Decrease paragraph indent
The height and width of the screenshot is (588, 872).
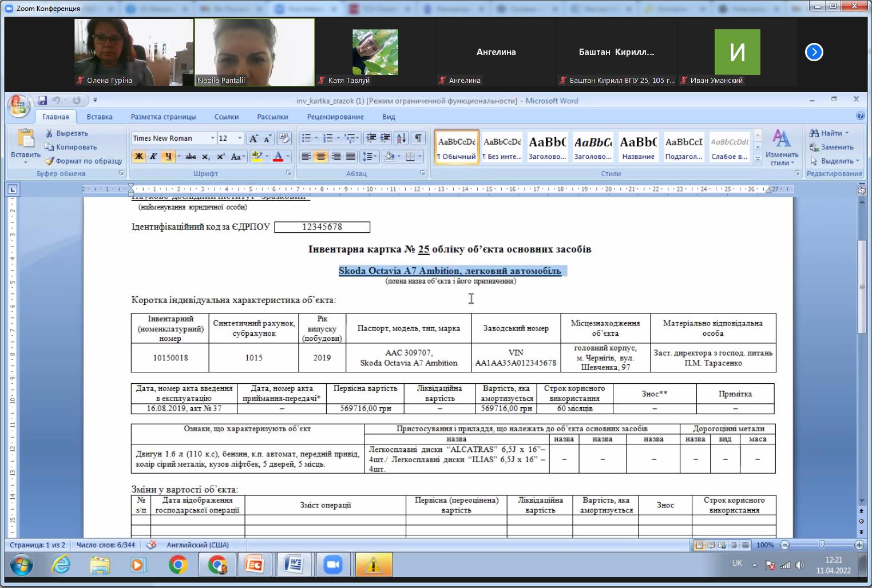(x=371, y=138)
